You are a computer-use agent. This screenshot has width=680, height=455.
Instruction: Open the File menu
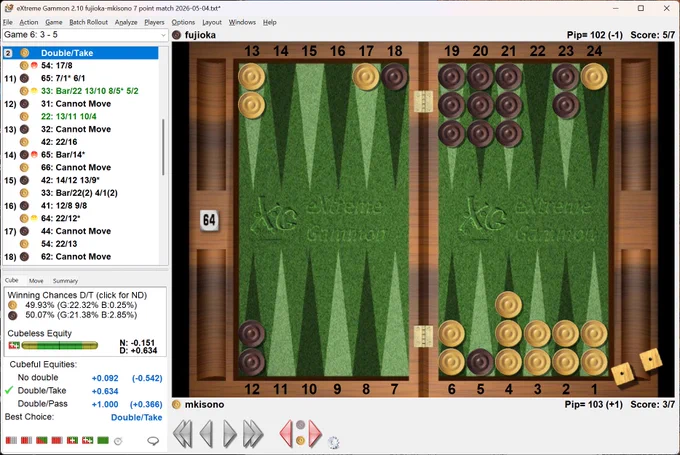8,22
